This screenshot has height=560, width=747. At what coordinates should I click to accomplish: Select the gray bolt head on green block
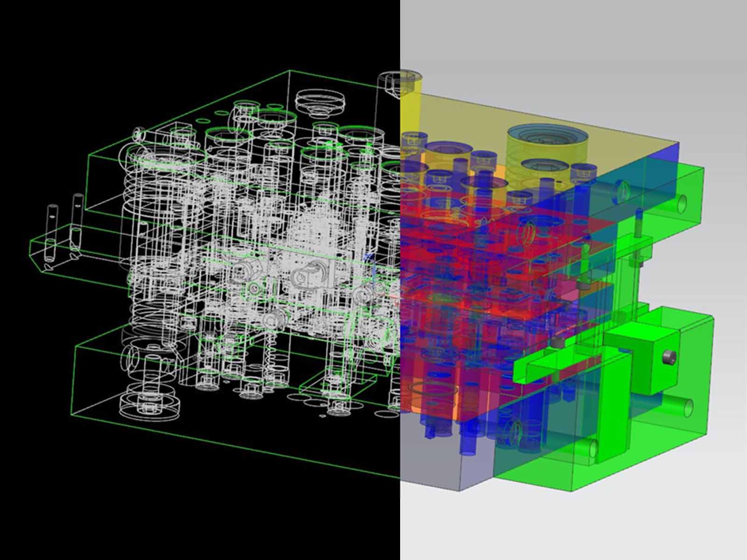coord(669,358)
